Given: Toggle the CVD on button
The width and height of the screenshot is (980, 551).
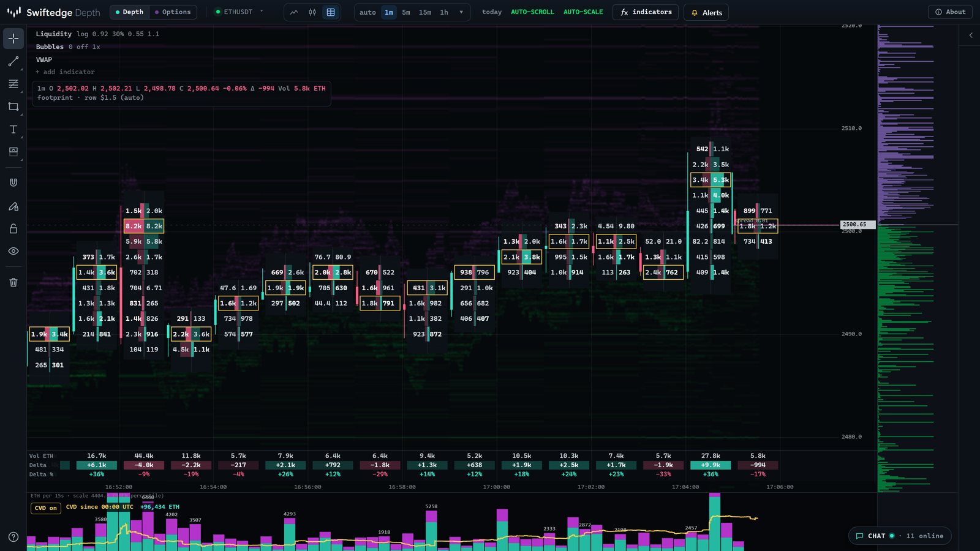Looking at the screenshot, I should pyautogui.click(x=46, y=508).
